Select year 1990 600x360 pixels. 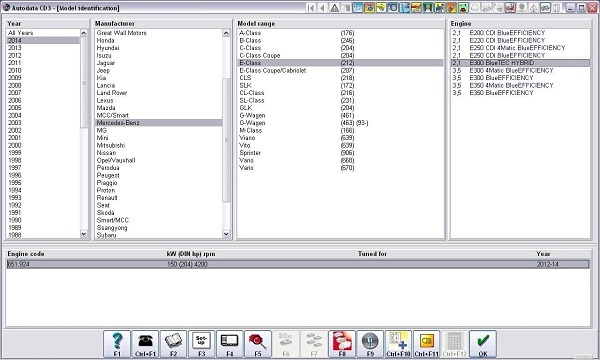(43, 220)
